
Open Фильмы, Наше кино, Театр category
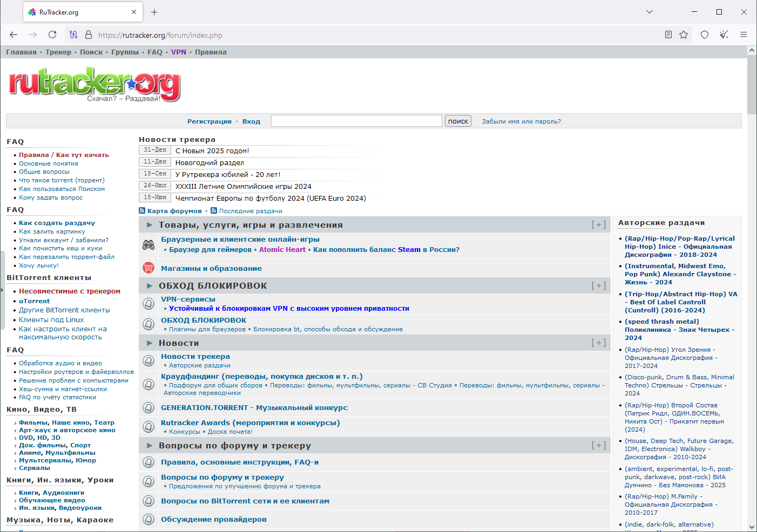pos(66,422)
